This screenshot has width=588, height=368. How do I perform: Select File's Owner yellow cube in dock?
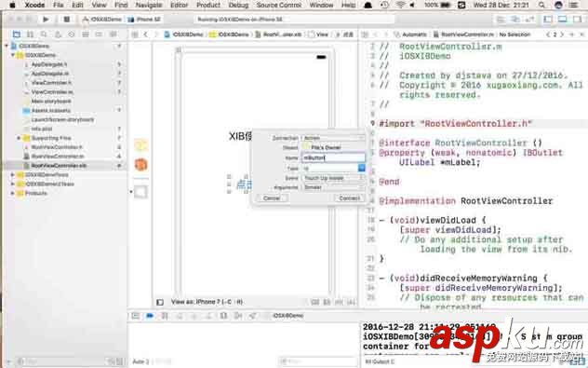click(x=141, y=145)
